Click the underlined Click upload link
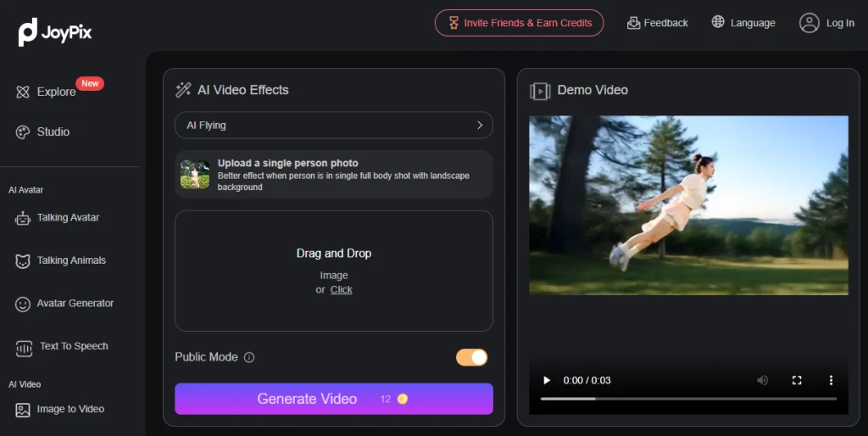Screen dimensions: 868x436 pyautogui.click(x=341, y=290)
